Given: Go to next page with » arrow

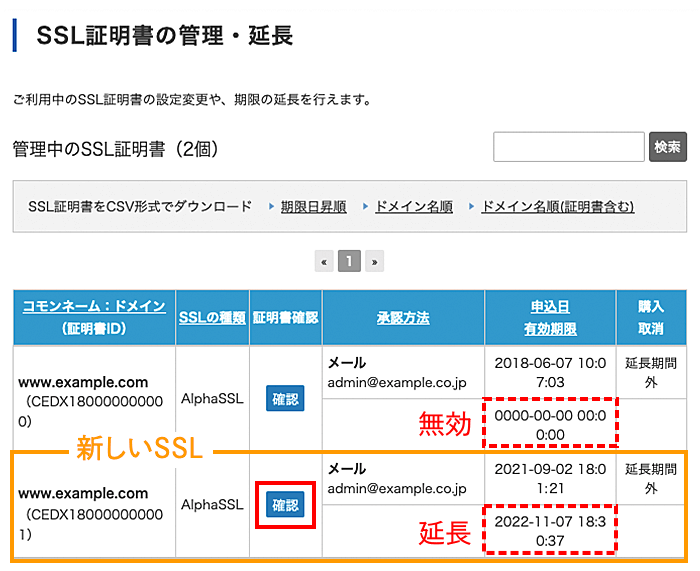Looking at the screenshot, I should pyautogui.click(x=375, y=262).
